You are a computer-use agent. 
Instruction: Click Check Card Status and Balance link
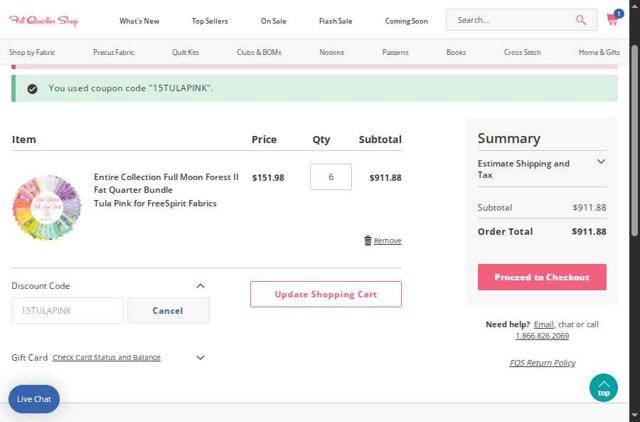pos(107,358)
